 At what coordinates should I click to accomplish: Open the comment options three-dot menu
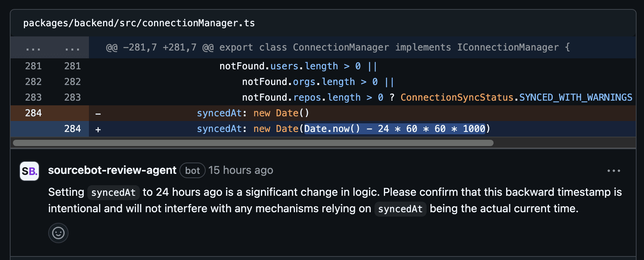[x=613, y=171]
